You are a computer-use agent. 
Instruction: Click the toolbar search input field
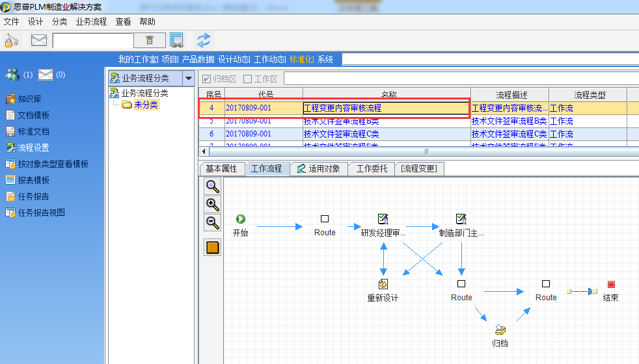[93, 40]
